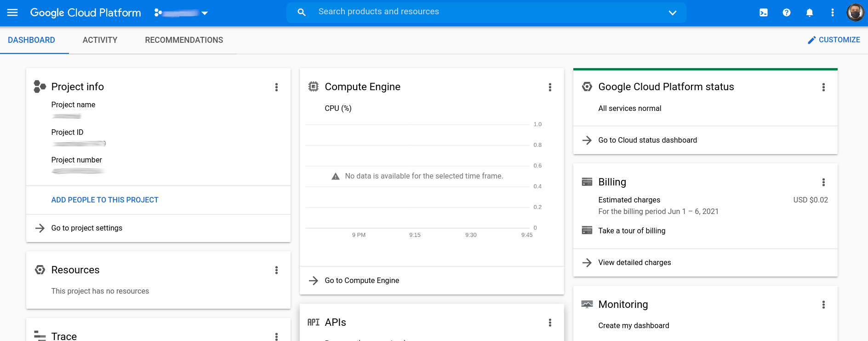Image resolution: width=868 pixels, height=341 pixels.
Task: Activate Cloud Shell terminal icon
Action: 764,12
